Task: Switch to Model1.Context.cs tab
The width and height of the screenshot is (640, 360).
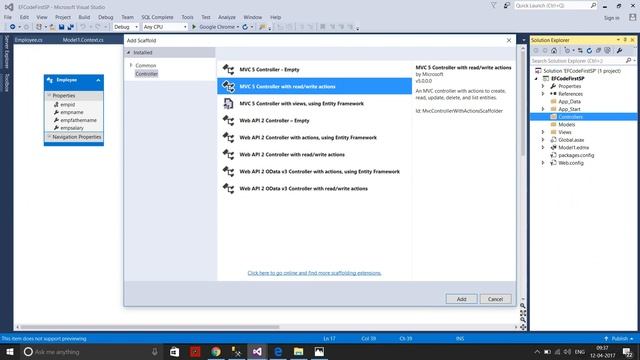Action: [x=83, y=40]
